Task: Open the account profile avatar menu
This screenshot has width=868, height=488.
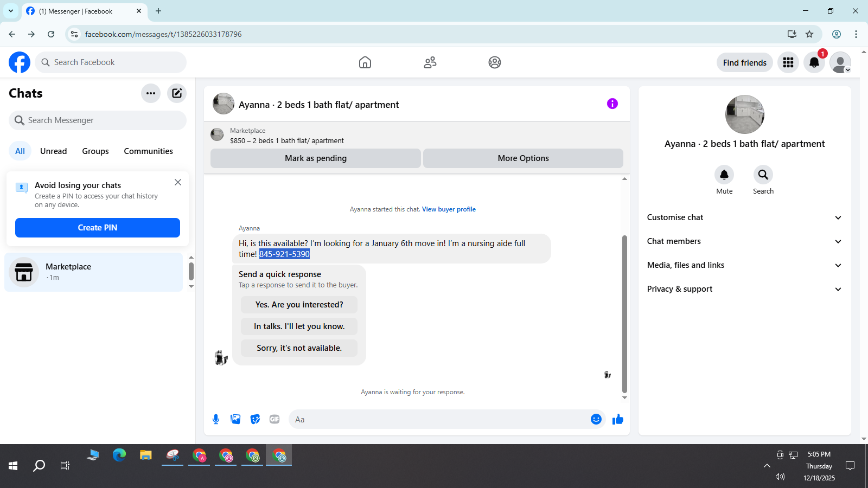Action: (x=840, y=62)
